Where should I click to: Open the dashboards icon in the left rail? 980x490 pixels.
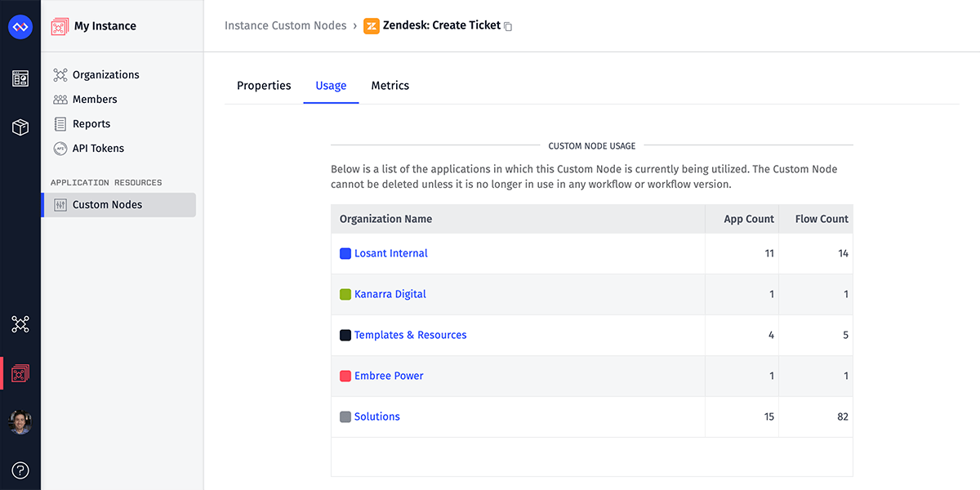(20, 78)
